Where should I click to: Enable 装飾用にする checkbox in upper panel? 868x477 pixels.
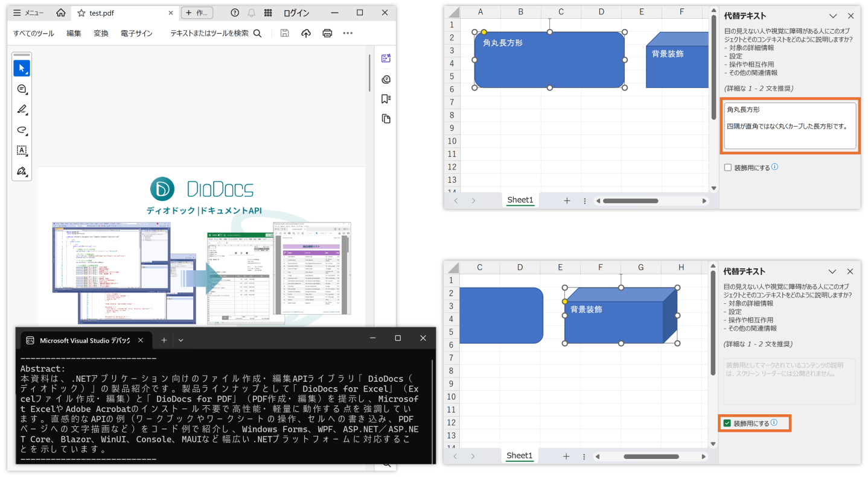tap(728, 168)
